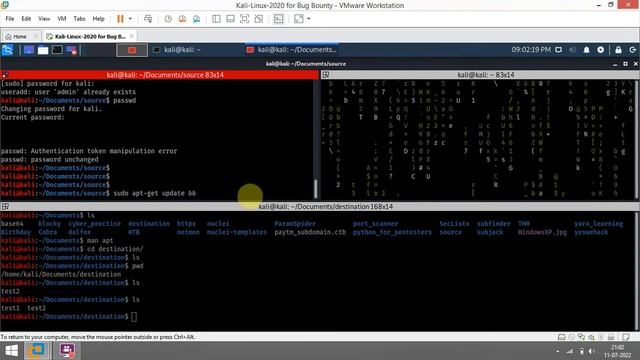Toggle the console view button
Screen dimensions: 640x360
tap(278, 19)
